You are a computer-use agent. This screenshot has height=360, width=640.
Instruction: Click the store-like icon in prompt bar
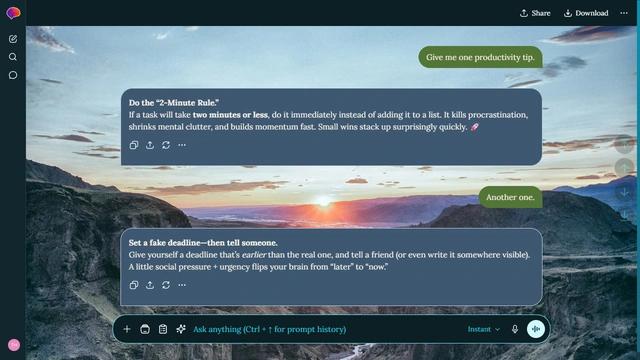(145, 329)
